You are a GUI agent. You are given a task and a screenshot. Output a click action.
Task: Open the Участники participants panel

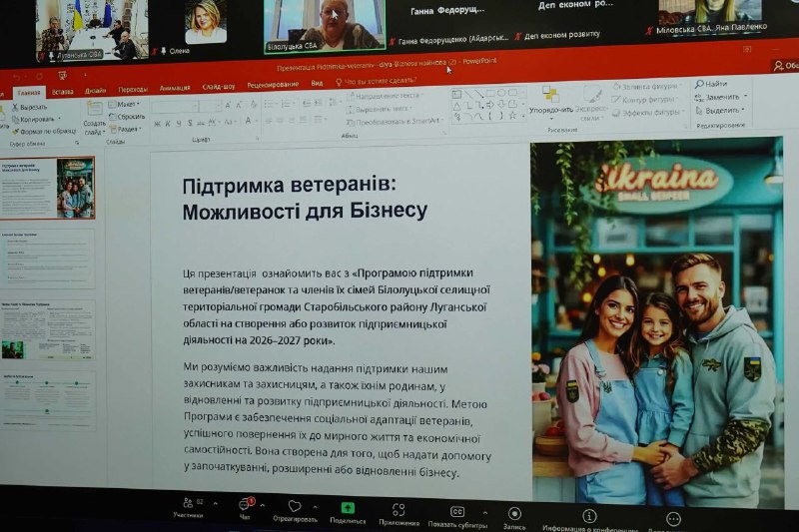tap(188, 505)
